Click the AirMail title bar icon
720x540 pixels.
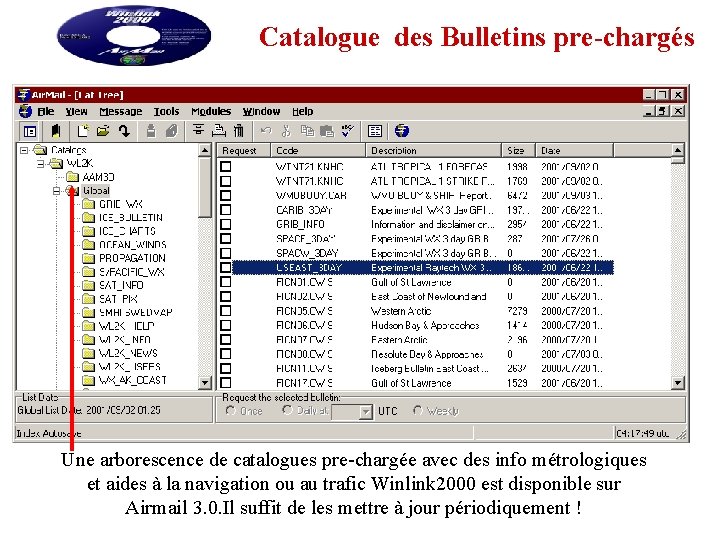click(23, 95)
